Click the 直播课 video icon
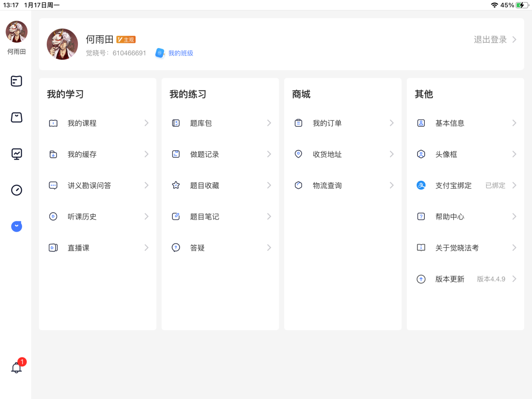532x399 pixels. pos(53,248)
